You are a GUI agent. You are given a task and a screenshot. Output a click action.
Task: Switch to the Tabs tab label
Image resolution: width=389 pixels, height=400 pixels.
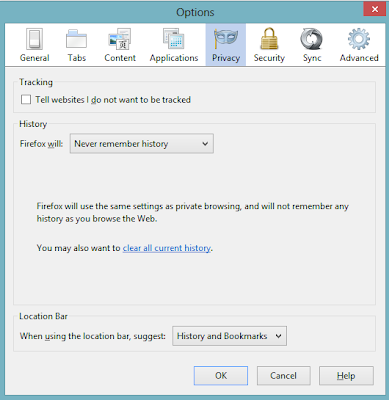pos(77,58)
